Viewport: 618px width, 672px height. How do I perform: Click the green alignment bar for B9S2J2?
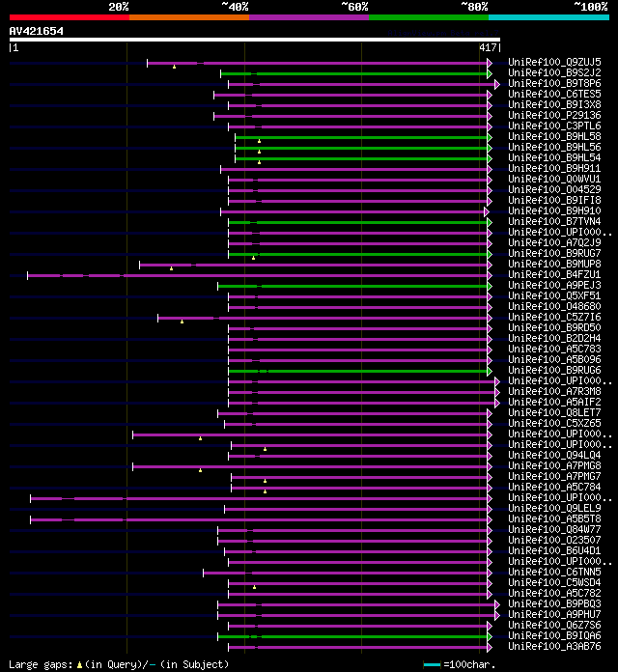[354, 74]
